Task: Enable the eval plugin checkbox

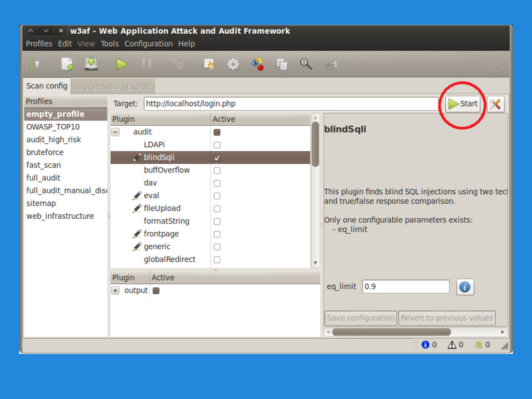Action: coord(217,196)
